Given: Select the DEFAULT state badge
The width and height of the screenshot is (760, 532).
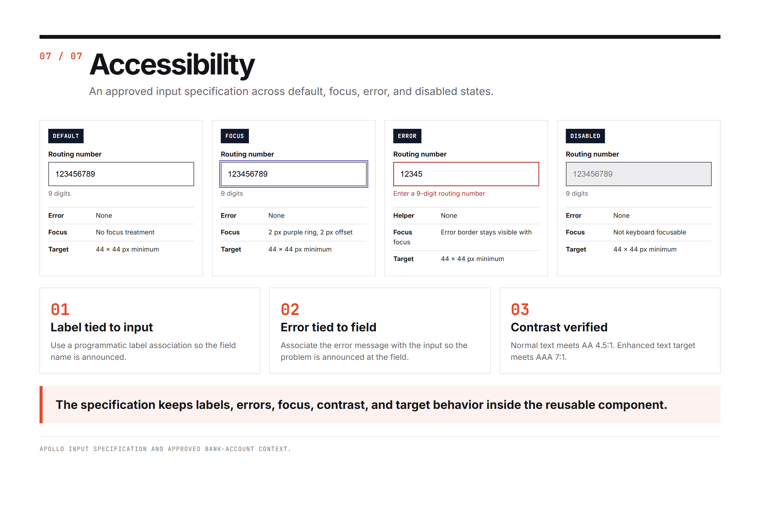Looking at the screenshot, I should point(66,136).
